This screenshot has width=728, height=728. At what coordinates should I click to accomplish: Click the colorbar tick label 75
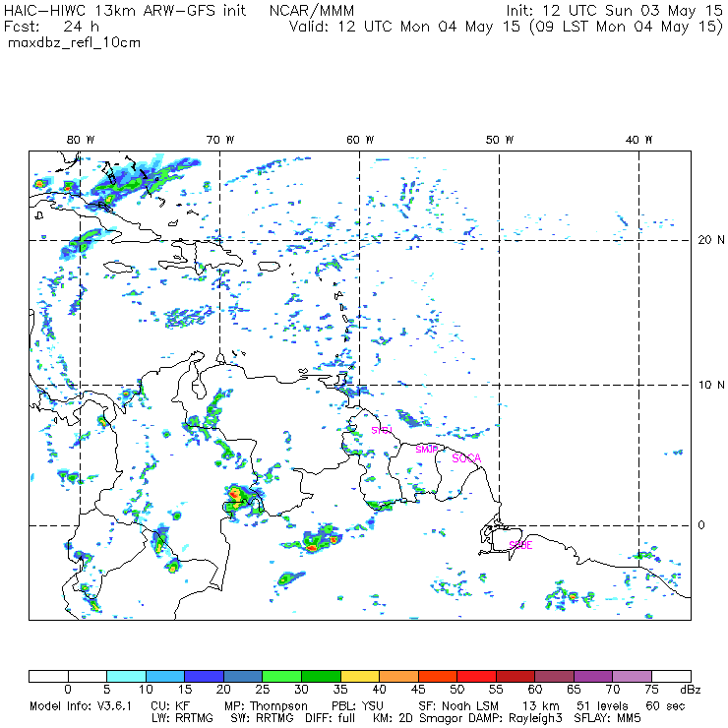click(651, 690)
